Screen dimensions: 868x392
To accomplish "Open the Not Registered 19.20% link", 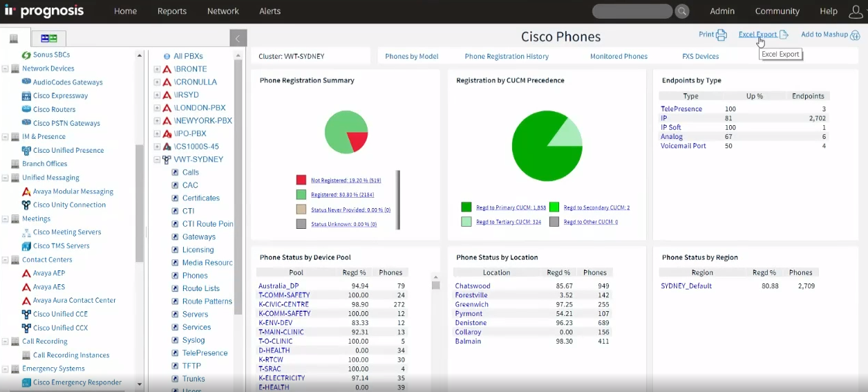I will coord(346,180).
